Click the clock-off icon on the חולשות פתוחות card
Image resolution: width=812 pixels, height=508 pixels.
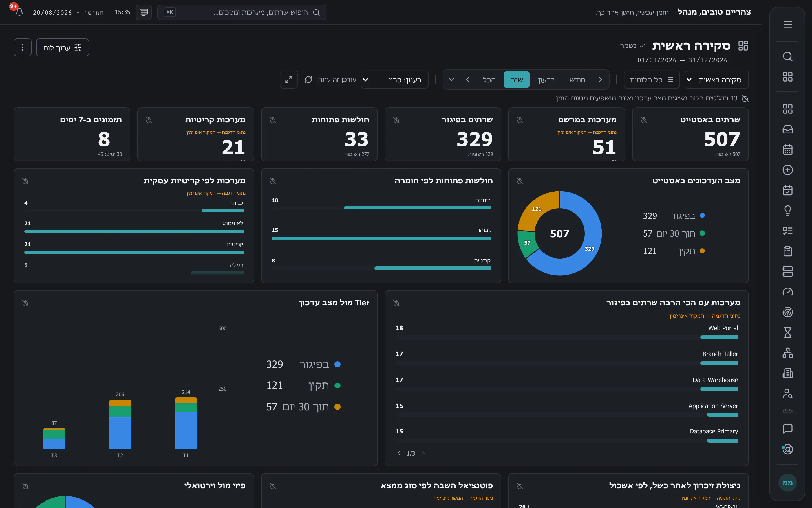[x=273, y=120]
